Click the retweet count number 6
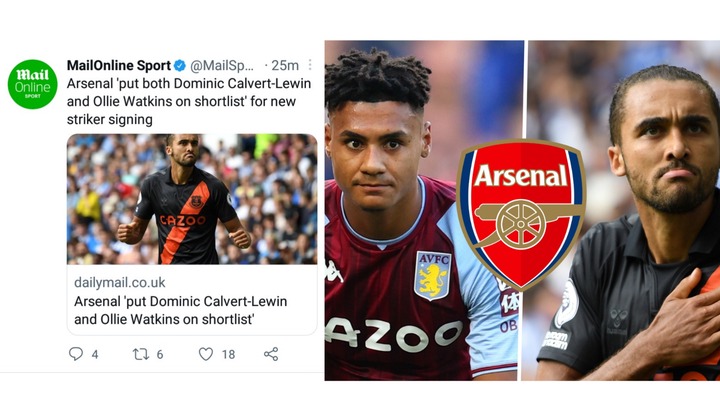Viewport: 720px width, 416px height. (160, 354)
